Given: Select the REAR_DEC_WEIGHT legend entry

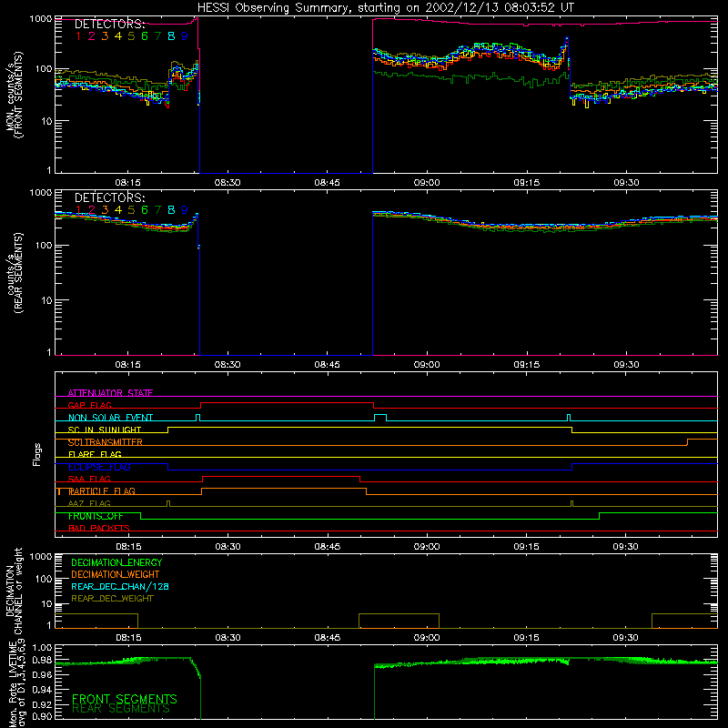Looking at the screenshot, I should pos(112,599).
